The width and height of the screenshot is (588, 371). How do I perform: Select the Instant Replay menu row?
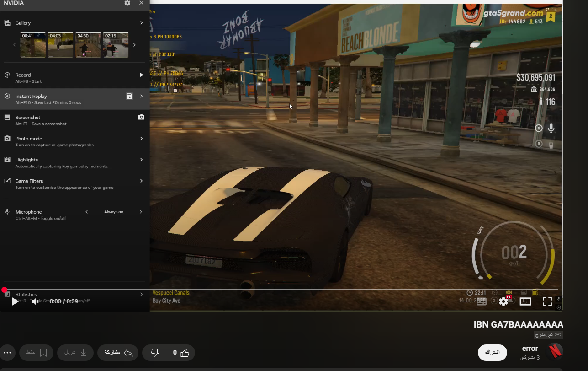point(74,99)
